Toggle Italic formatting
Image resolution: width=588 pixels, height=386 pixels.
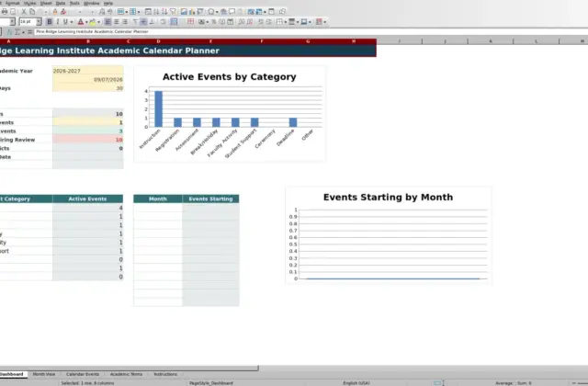pos(57,22)
